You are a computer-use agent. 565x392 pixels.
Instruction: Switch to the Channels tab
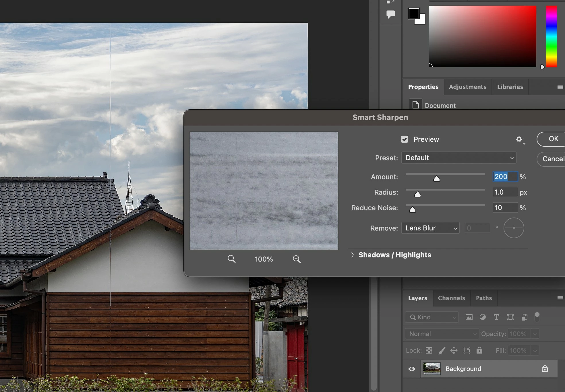[451, 298]
